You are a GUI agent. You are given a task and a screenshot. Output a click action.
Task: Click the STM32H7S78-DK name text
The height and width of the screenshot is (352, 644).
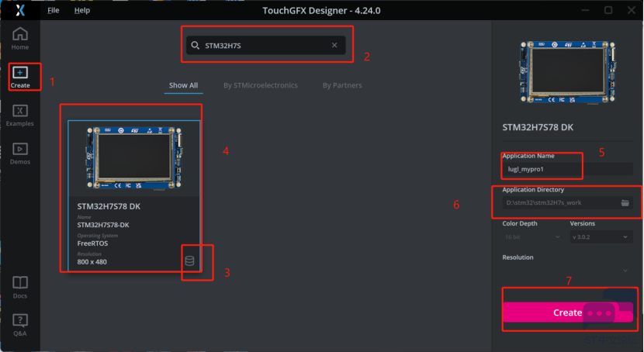pos(103,225)
